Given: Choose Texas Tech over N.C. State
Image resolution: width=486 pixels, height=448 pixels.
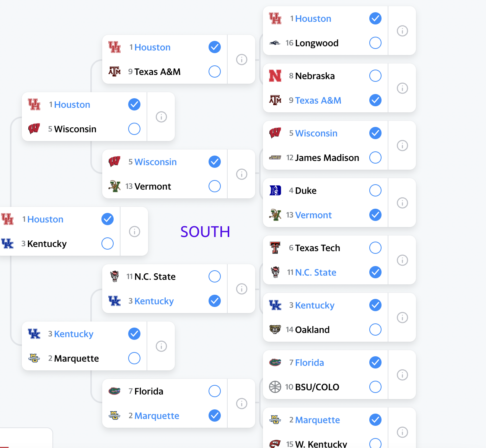Looking at the screenshot, I should coord(375,248).
